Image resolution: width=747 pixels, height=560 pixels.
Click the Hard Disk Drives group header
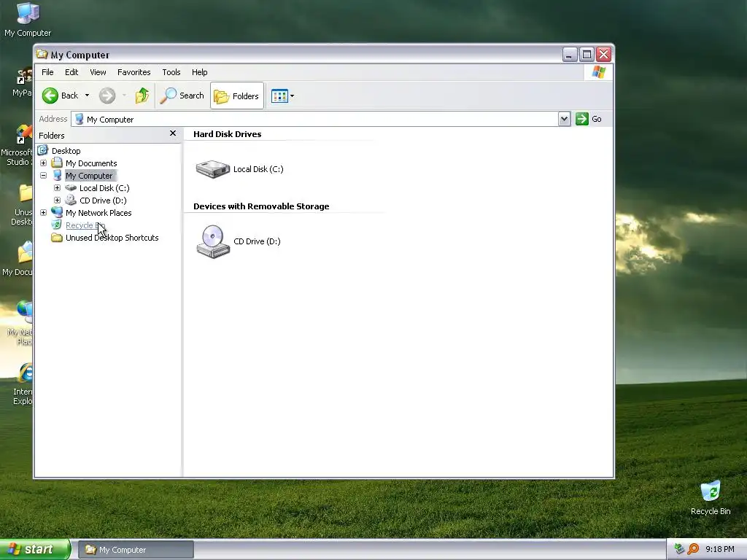[228, 134]
